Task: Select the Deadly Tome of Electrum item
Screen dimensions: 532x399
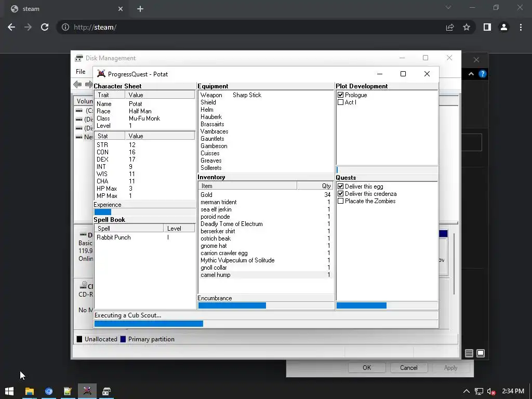Action: click(x=265, y=224)
